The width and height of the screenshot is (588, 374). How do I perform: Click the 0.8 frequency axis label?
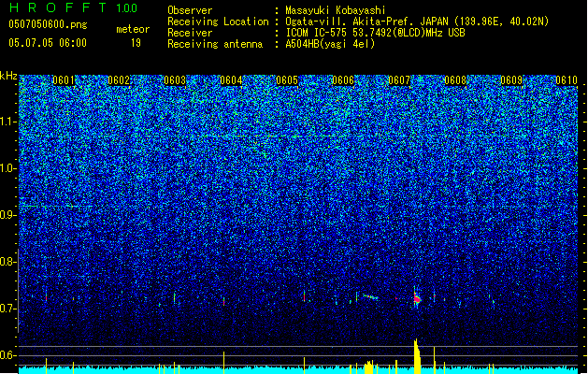click(x=8, y=262)
